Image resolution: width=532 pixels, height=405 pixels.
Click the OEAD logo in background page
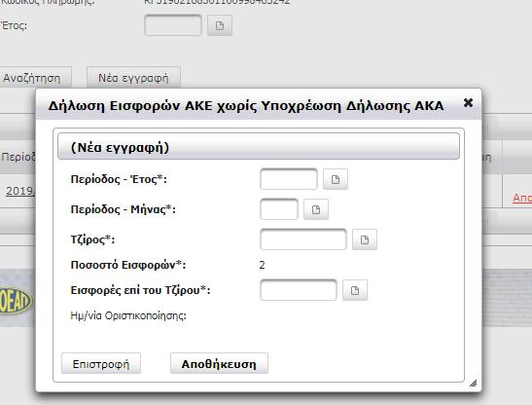coord(16,301)
